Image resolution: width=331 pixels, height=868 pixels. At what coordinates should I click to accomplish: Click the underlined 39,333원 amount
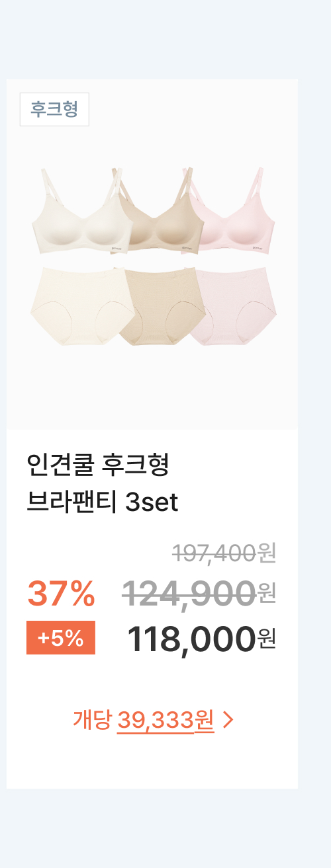tap(165, 720)
